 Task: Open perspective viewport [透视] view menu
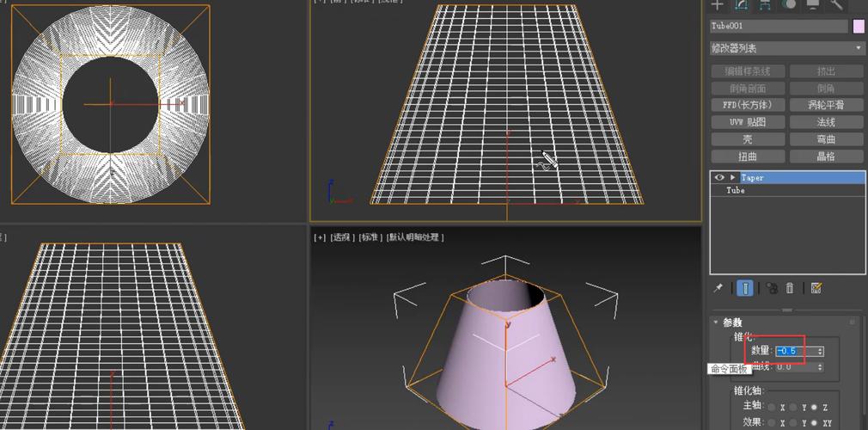(343, 237)
